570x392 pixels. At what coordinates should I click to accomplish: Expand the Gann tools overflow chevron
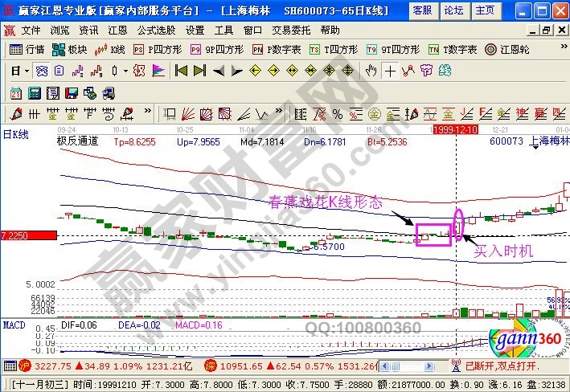278,111
